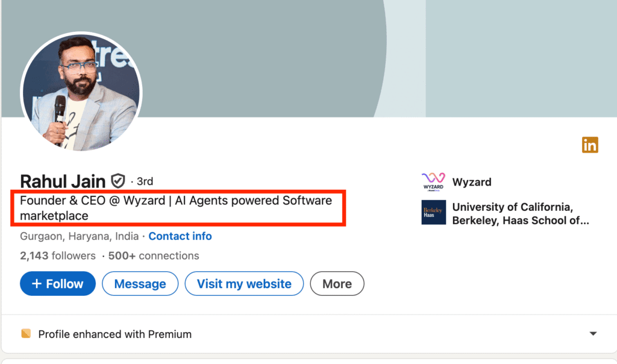Click the Founder & CEO @ Wyzard headline
Viewport: 617px width, 364px height.
pos(175,208)
